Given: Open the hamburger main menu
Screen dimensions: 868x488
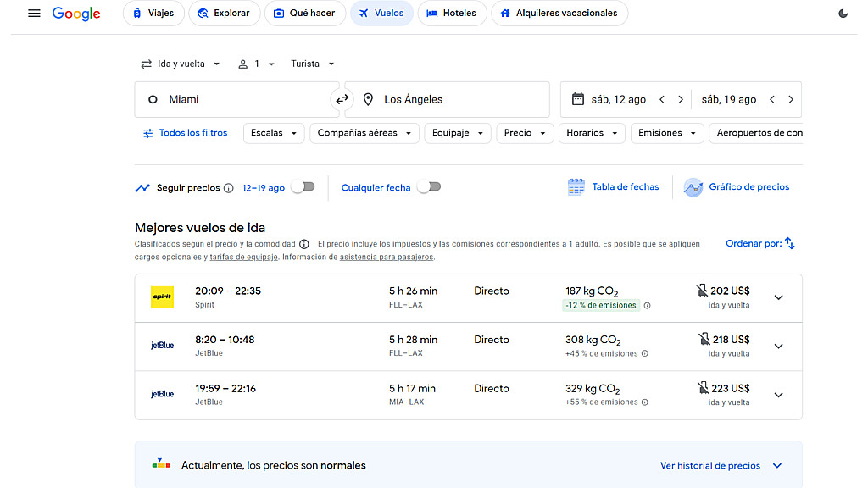Looking at the screenshot, I should click(x=34, y=14).
